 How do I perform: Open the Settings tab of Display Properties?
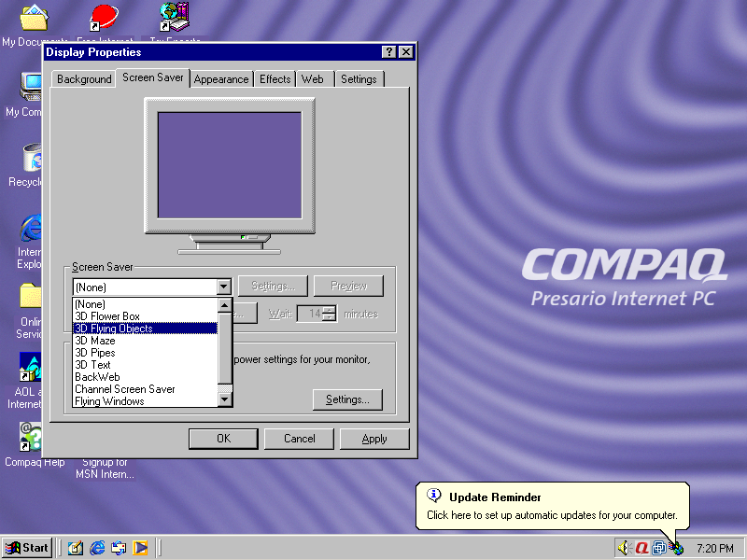pos(359,79)
